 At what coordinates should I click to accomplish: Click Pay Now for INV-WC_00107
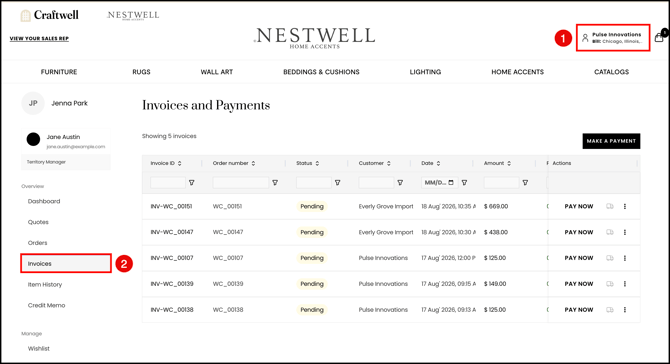(x=579, y=258)
